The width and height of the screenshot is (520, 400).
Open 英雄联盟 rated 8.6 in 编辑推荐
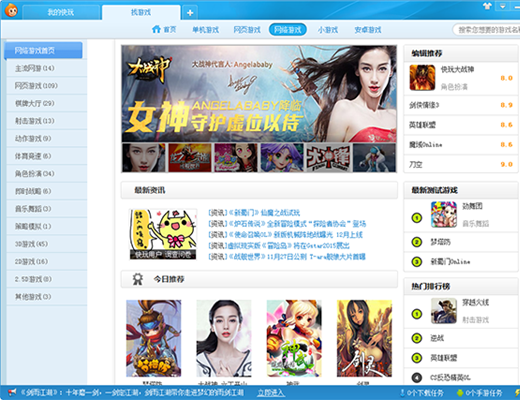461,125
